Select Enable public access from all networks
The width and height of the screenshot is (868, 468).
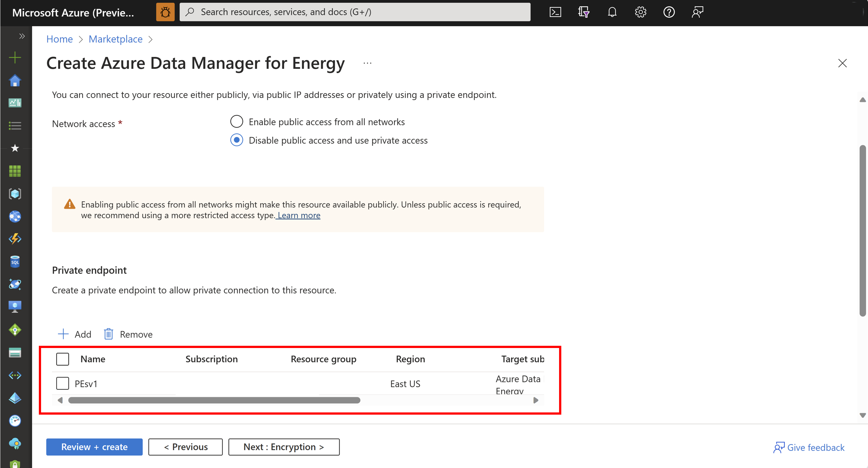[237, 122]
